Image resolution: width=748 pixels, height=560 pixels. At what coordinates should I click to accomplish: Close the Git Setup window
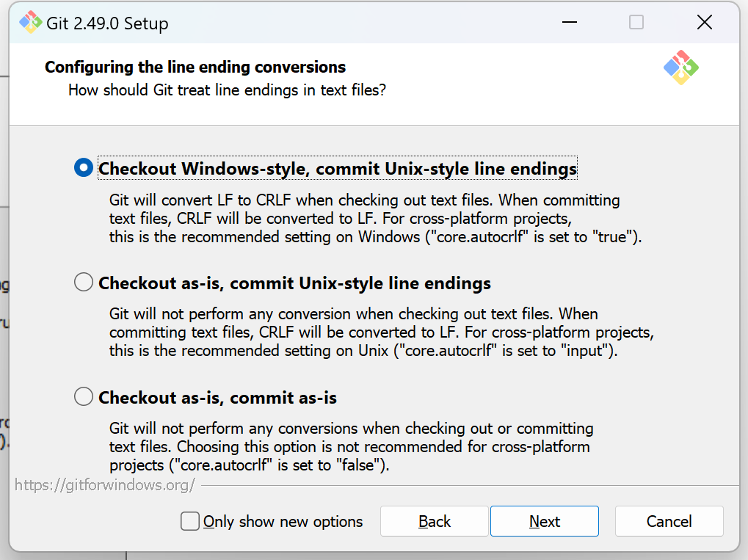704,23
